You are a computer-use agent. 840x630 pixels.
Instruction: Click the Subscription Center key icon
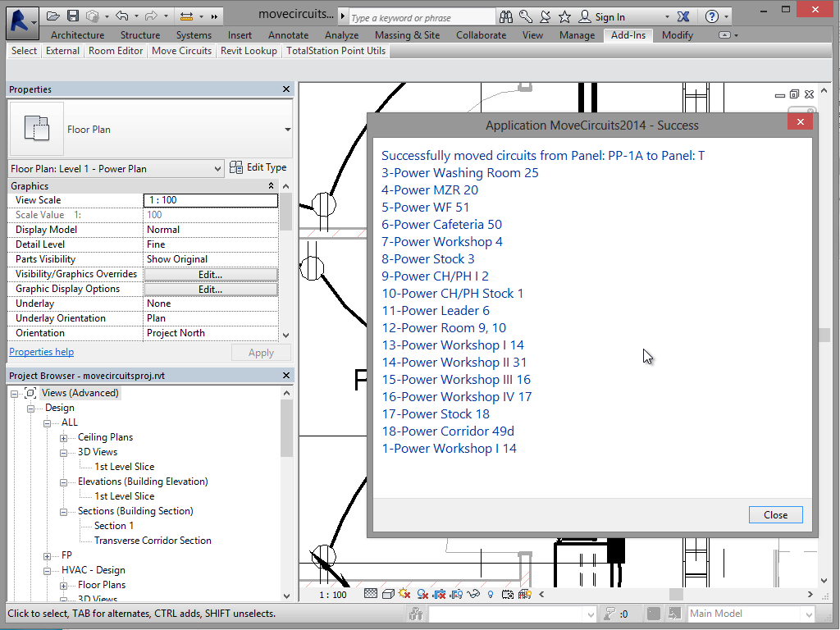[526, 17]
